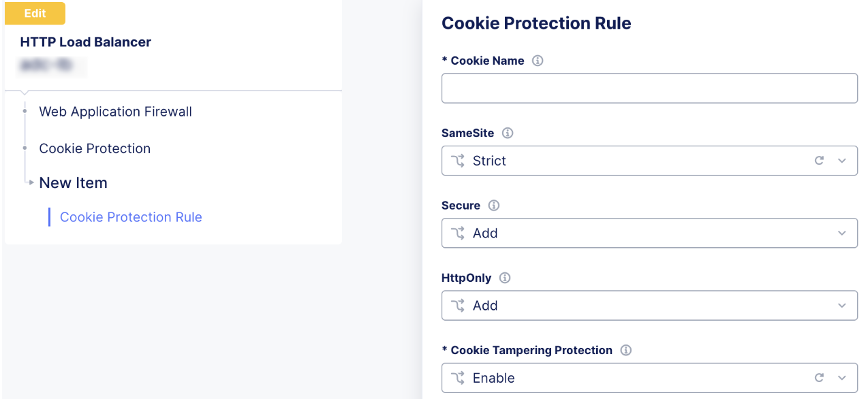The width and height of the screenshot is (868, 399).
Task: Focus the Cookie Name text field
Action: point(649,89)
